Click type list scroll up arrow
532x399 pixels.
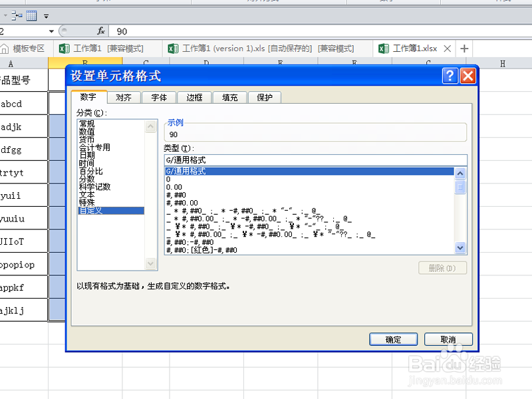coord(460,174)
